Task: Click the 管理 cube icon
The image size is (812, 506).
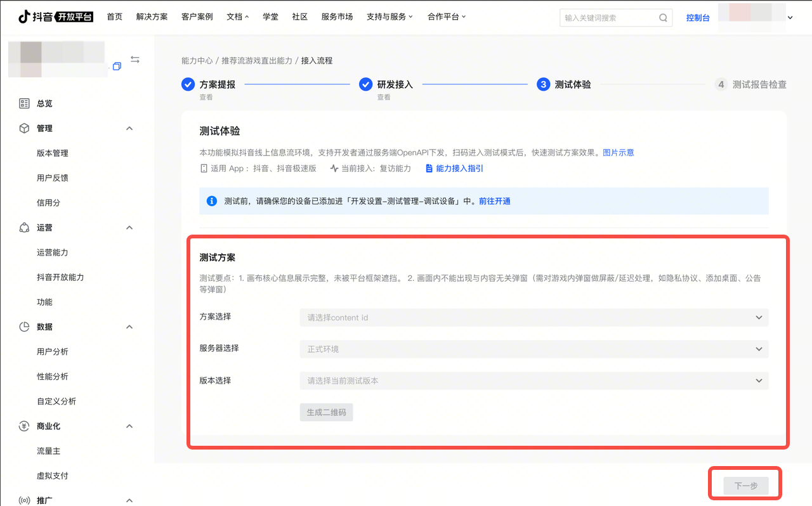Action: [x=24, y=128]
